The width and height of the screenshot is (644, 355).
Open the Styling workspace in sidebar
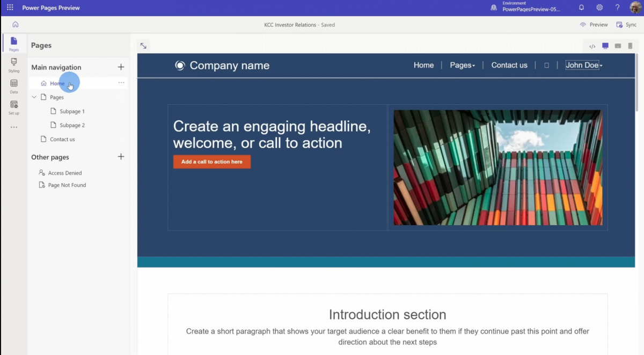point(14,65)
